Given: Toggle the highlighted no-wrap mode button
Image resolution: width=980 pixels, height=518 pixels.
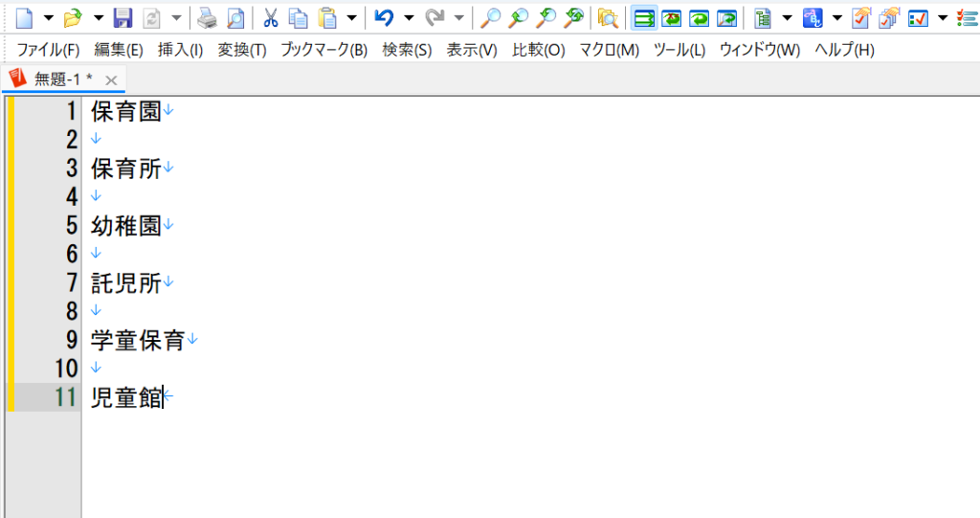Looking at the screenshot, I should [x=644, y=17].
